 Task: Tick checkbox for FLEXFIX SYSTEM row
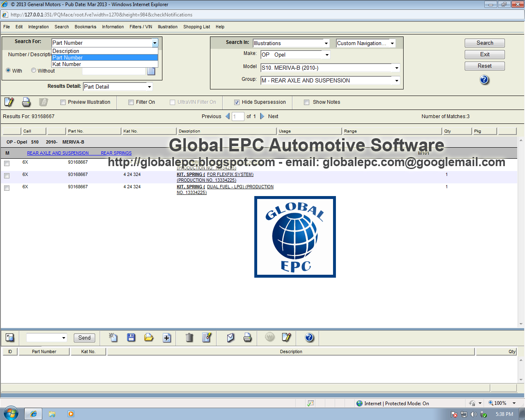[7, 176]
